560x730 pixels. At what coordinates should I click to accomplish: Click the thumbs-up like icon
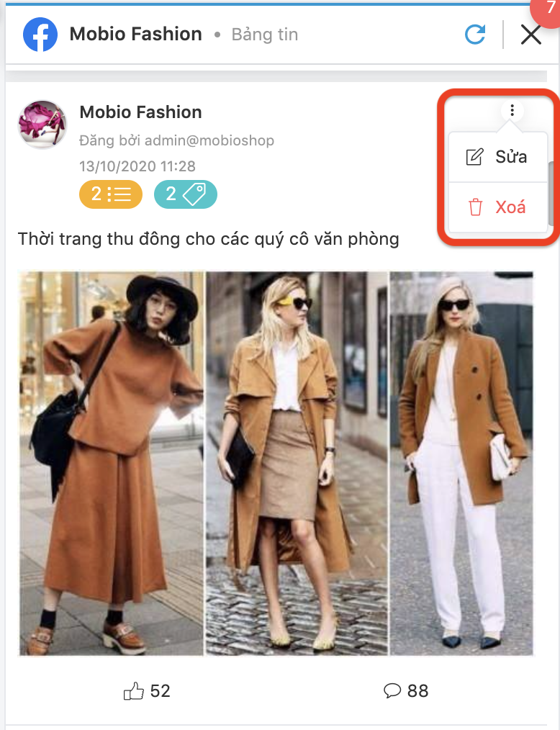[134, 691]
